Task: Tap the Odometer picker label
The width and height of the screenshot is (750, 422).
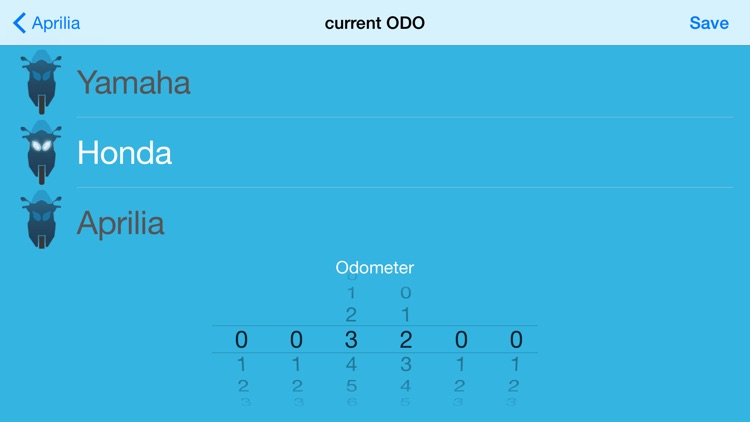Action: 375,267
